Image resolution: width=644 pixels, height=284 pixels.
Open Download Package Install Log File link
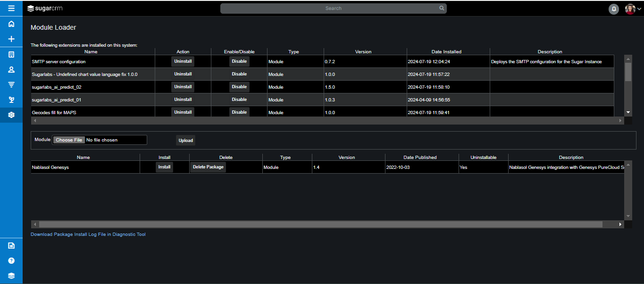point(88,234)
